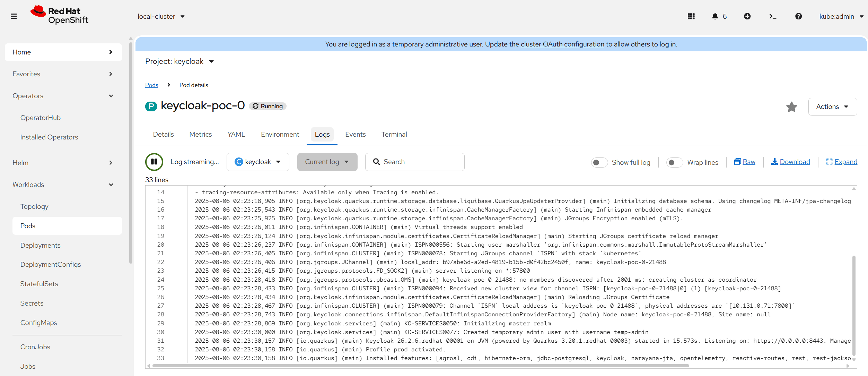The image size is (868, 376).
Task: Open the Pods breadcrumb link
Action: 152,85
